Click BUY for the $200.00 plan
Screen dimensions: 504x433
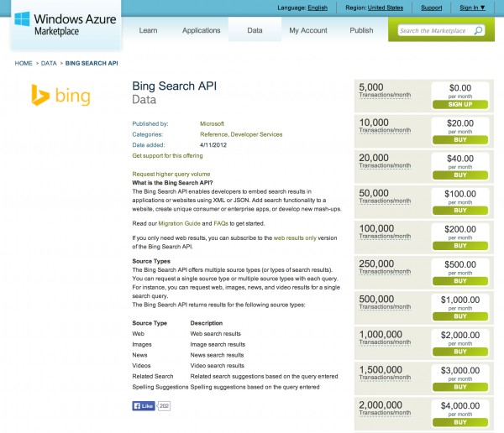pos(460,246)
